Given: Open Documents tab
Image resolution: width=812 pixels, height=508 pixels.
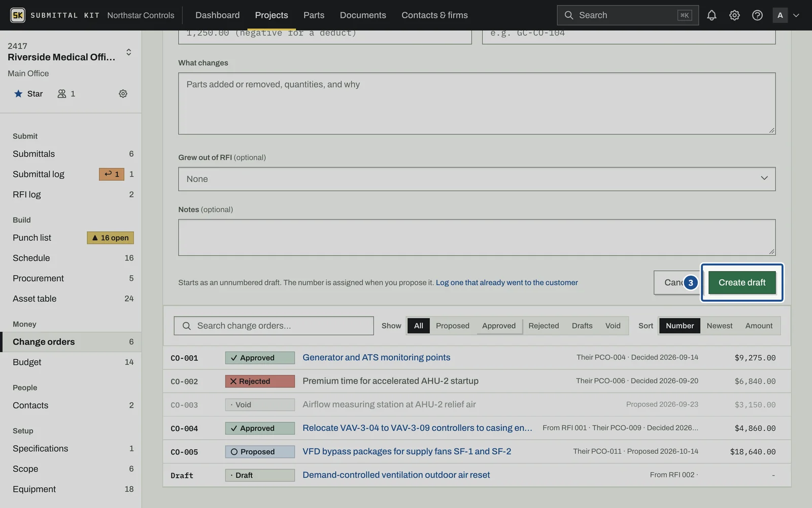Looking at the screenshot, I should pyautogui.click(x=363, y=15).
